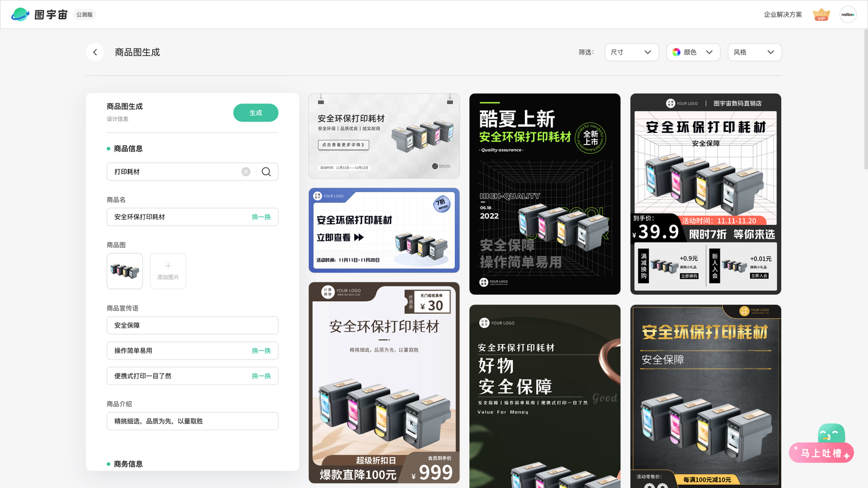Image resolution: width=868 pixels, height=488 pixels.
Task: Edit the 精挑细选 product description field
Action: tap(193, 421)
